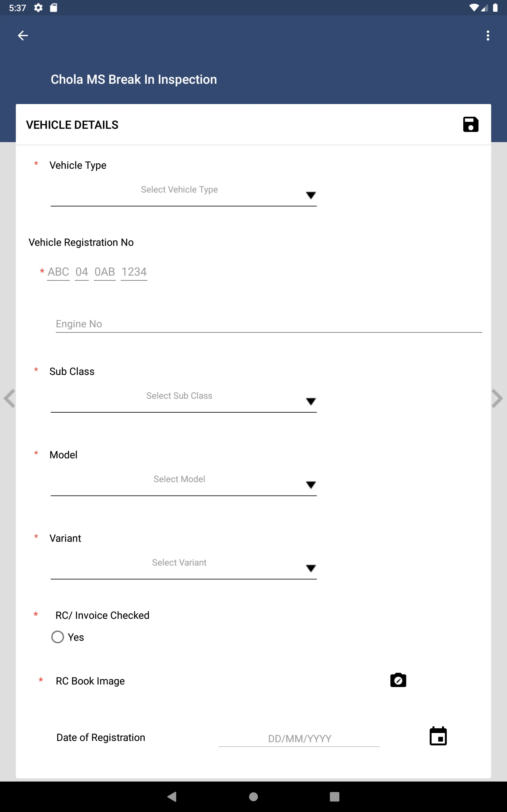Tap the back arrow in header
This screenshot has height=812, width=507.
click(x=23, y=36)
